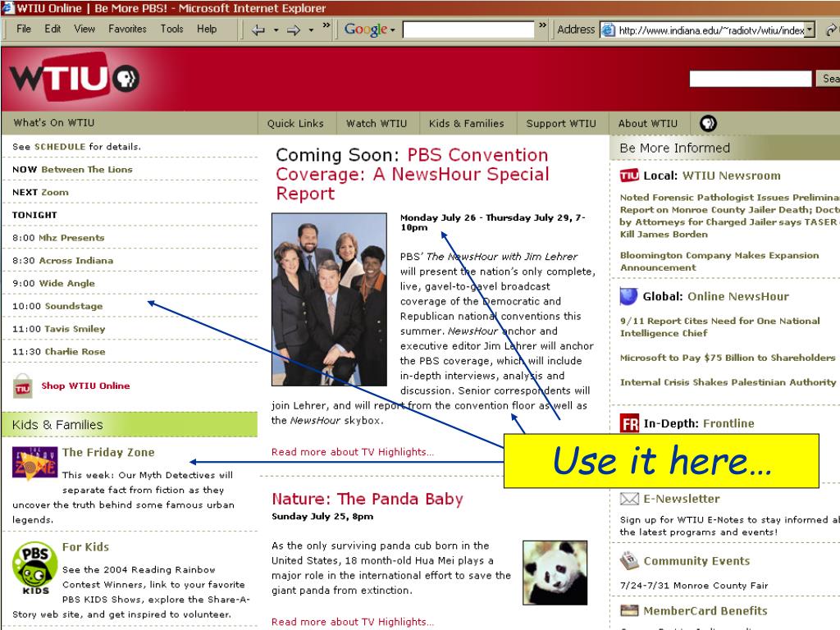Click the PBS Kids logo icon
The image size is (840, 630).
(x=34, y=569)
